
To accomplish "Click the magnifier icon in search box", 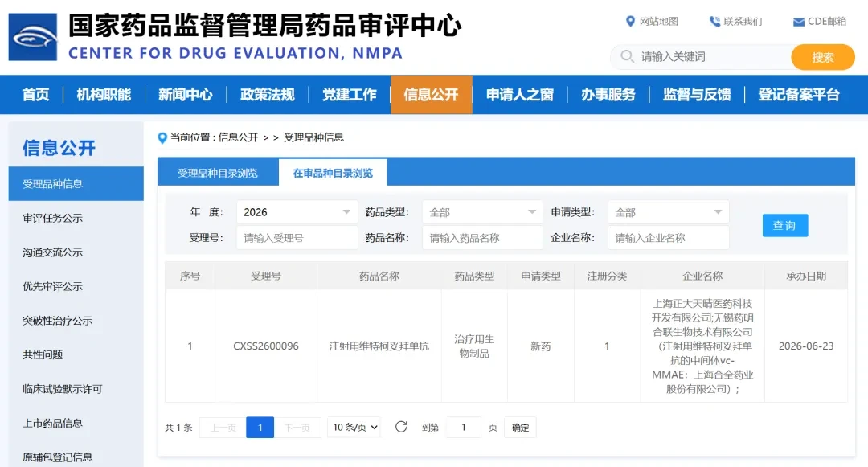I will [x=627, y=56].
